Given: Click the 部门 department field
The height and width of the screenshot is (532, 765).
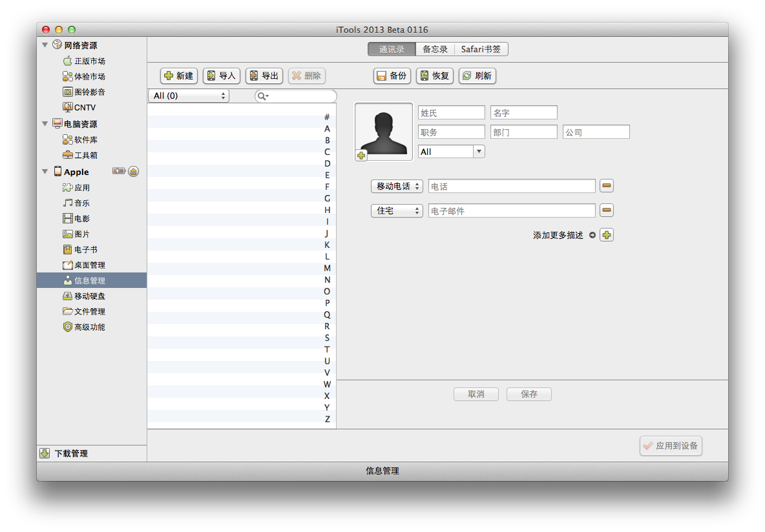Looking at the screenshot, I should (524, 132).
